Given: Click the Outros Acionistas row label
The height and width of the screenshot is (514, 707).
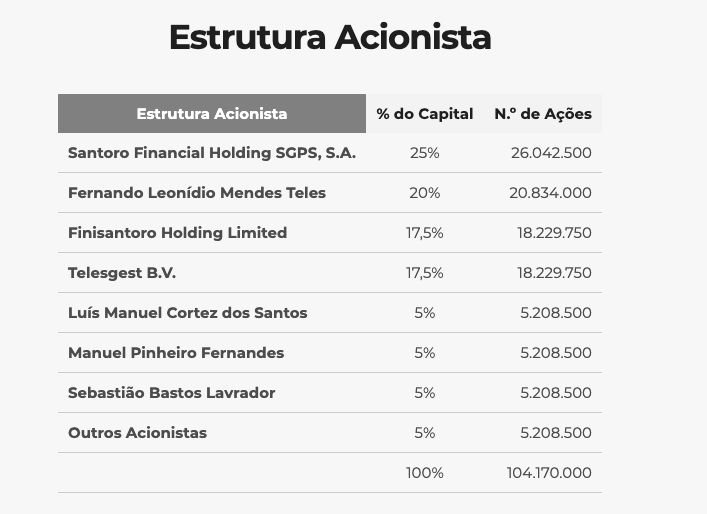Looking at the screenshot, I should coord(138,433).
